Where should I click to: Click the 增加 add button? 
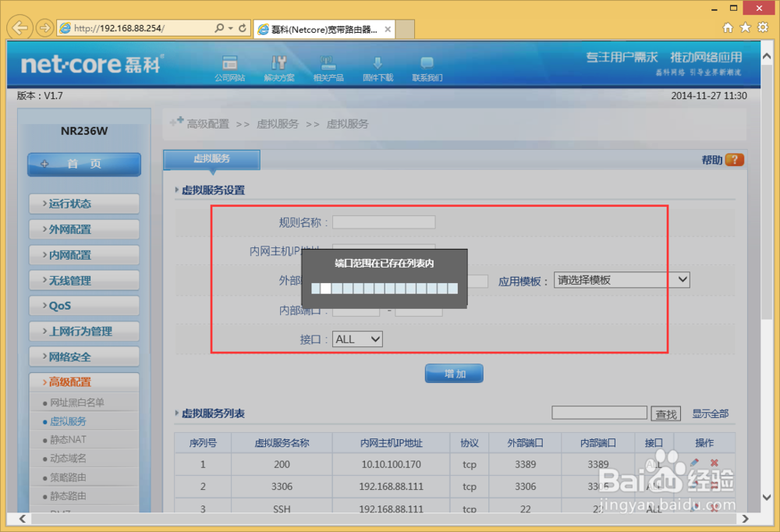click(x=454, y=374)
